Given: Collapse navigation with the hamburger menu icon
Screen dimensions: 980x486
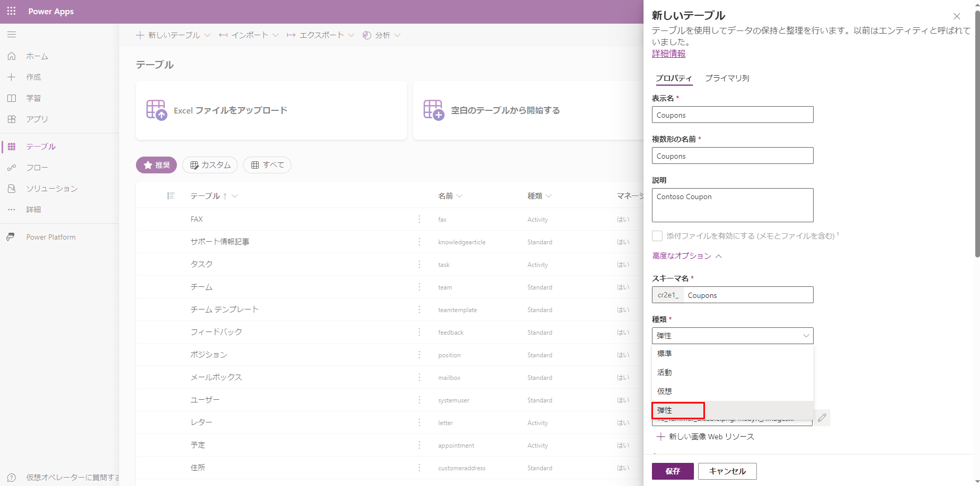Looking at the screenshot, I should click(x=12, y=34).
